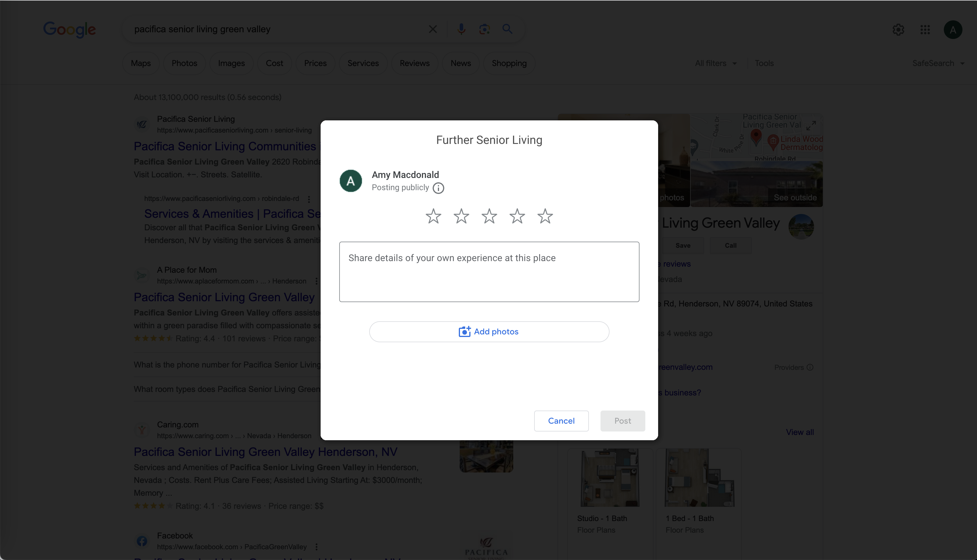Screen dimensions: 977x560
Task: Open A Place for Mom Pacifica result
Action: 224,297
